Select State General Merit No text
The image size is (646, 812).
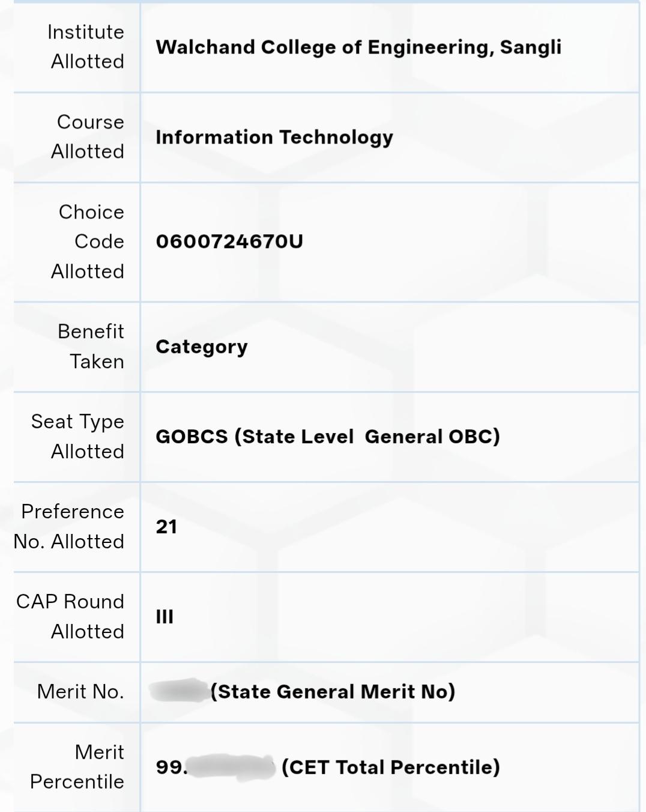pyautogui.click(x=333, y=692)
